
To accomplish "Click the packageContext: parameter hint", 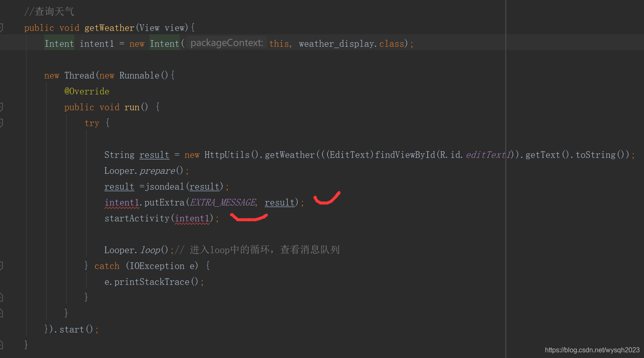I will click(x=227, y=43).
